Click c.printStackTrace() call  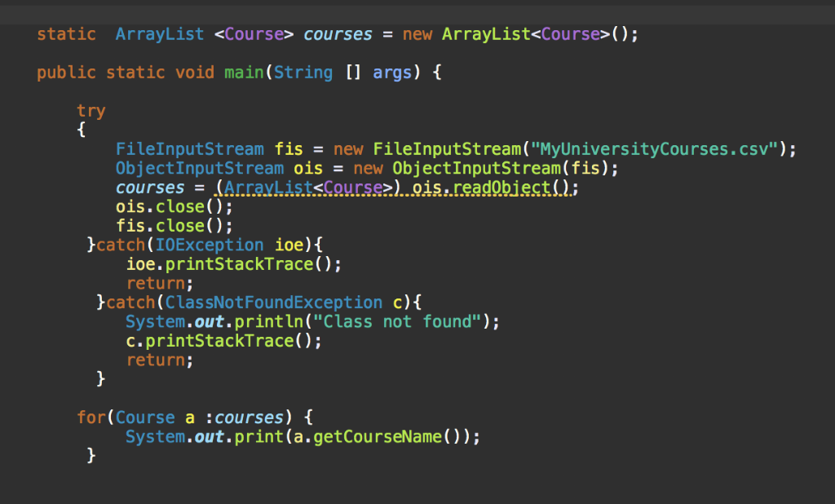(x=224, y=341)
